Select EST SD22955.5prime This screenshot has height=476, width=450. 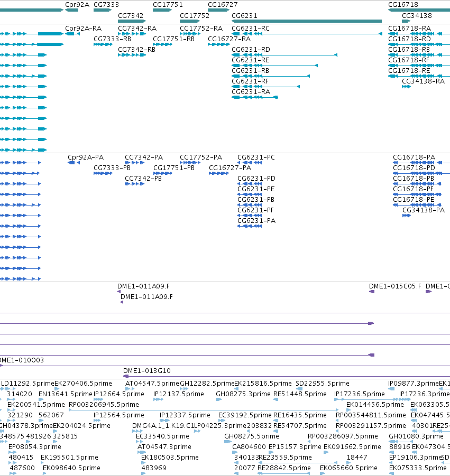click(323, 384)
